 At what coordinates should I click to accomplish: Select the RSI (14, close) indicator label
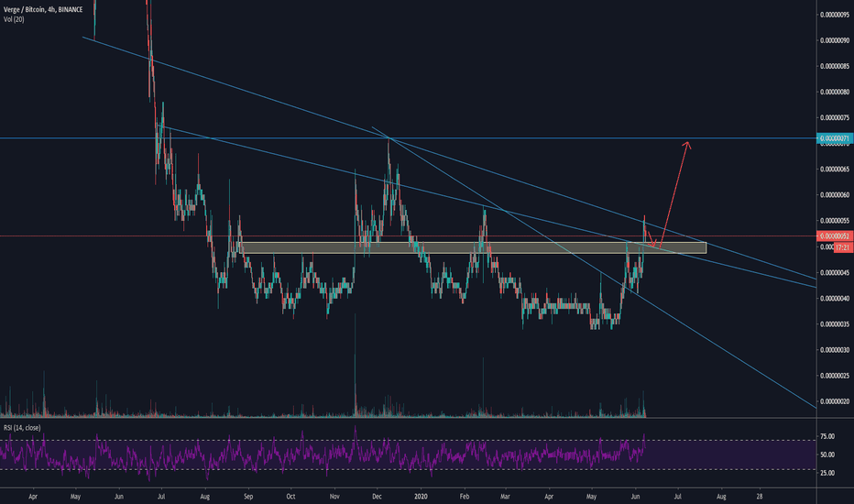click(22, 428)
